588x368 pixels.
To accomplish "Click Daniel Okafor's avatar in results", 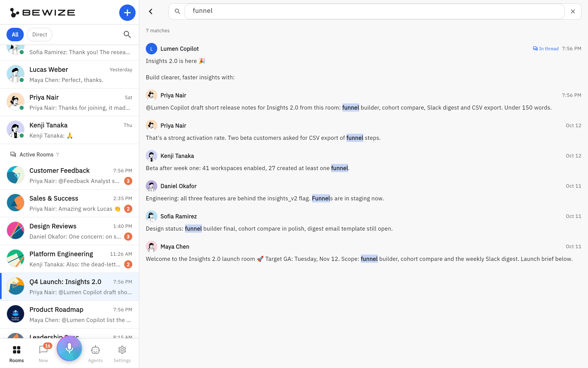I will (x=151, y=186).
